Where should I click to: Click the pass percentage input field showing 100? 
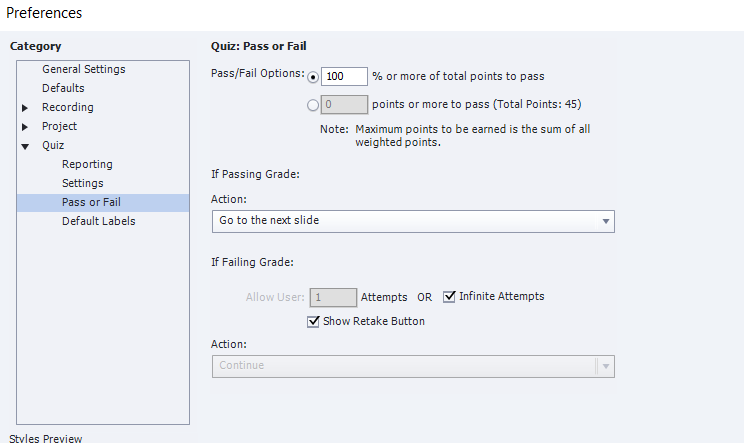pyautogui.click(x=344, y=76)
